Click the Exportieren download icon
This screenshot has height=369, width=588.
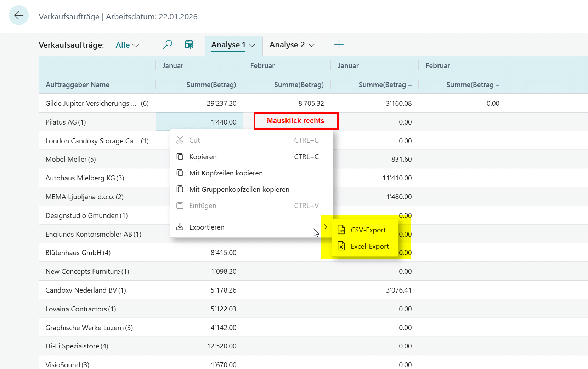[x=180, y=227]
